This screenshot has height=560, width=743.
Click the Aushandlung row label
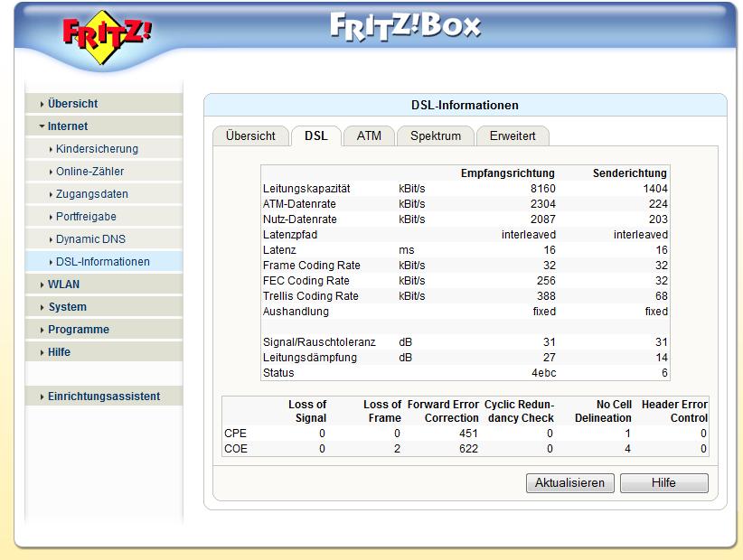click(296, 312)
